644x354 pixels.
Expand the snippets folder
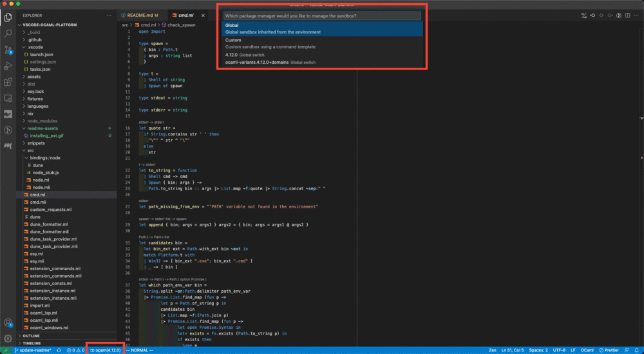point(66,143)
